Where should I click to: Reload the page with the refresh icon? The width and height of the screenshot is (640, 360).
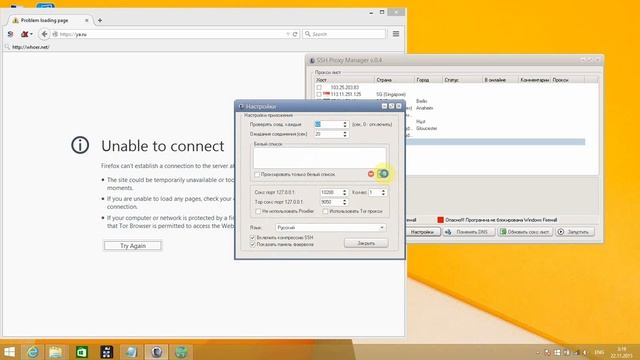point(295,34)
